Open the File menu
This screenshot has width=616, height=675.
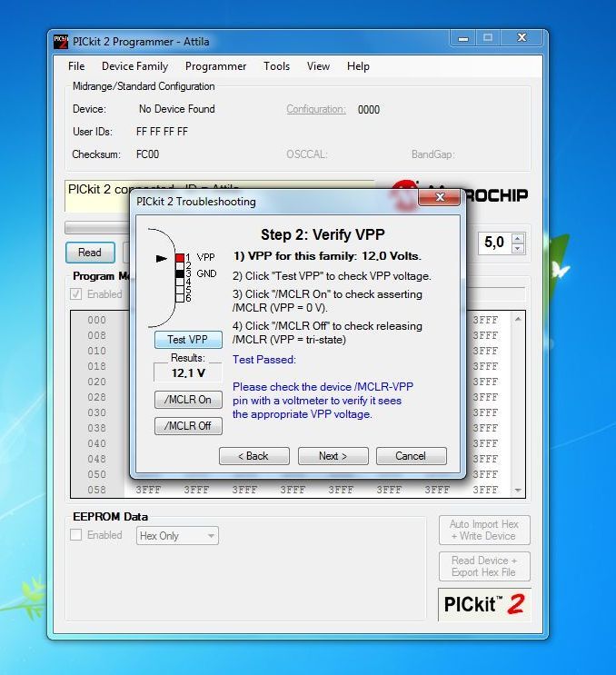[76, 66]
